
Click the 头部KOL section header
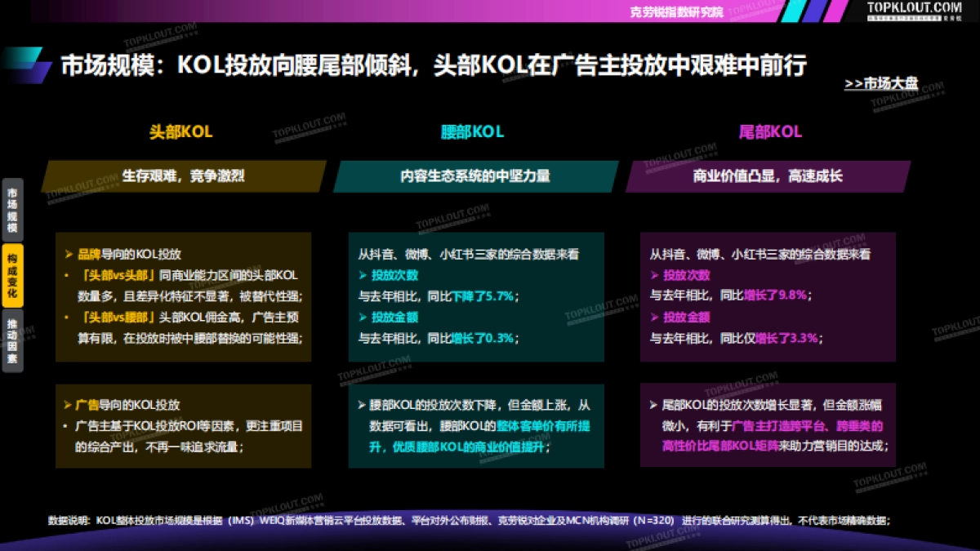[180, 131]
